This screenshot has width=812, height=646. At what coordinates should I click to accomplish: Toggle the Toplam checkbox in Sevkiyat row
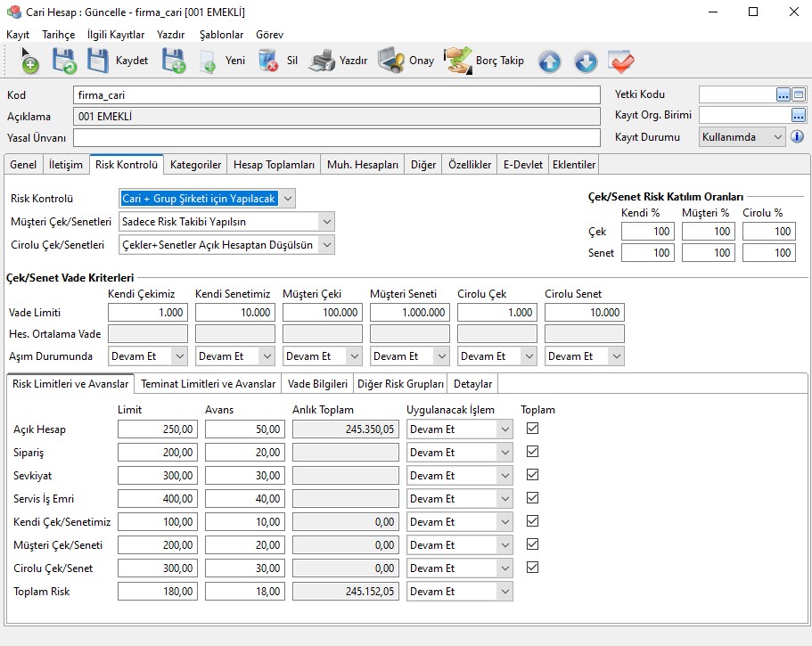click(533, 475)
